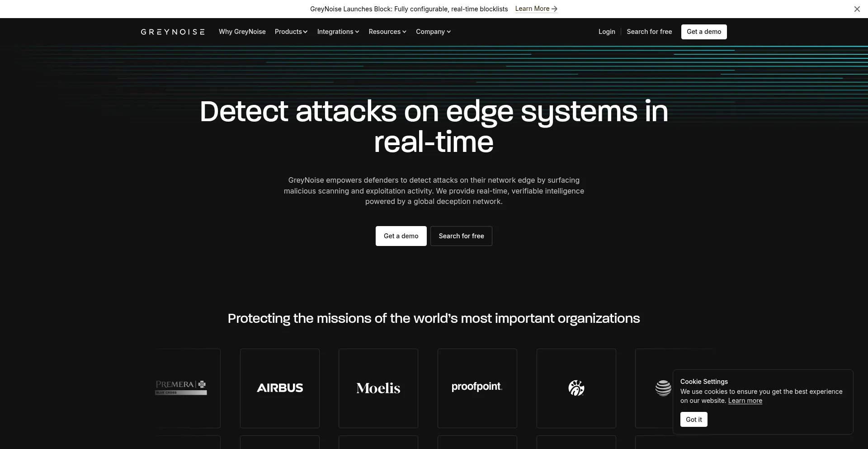Click the Proofpoint logo tile
Screen dimensions: 868x449
[477, 388]
